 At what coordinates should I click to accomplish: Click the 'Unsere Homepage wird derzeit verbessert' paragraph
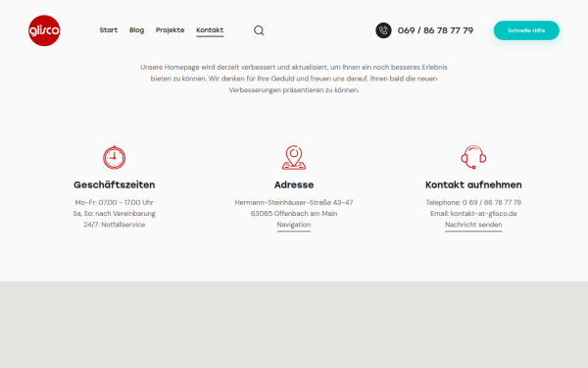(x=294, y=79)
